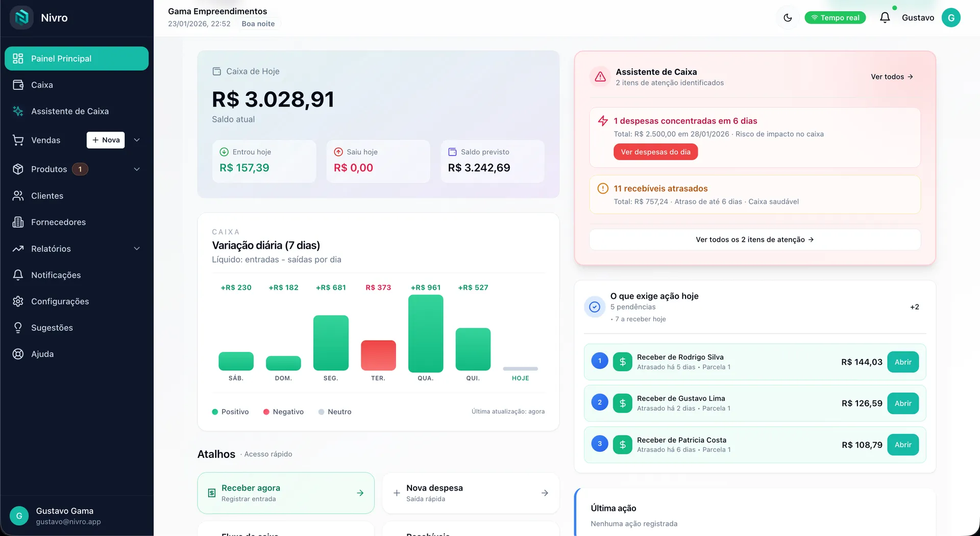Click the Produtos badge showing 1
The height and width of the screenshot is (536, 980).
[80, 169]
